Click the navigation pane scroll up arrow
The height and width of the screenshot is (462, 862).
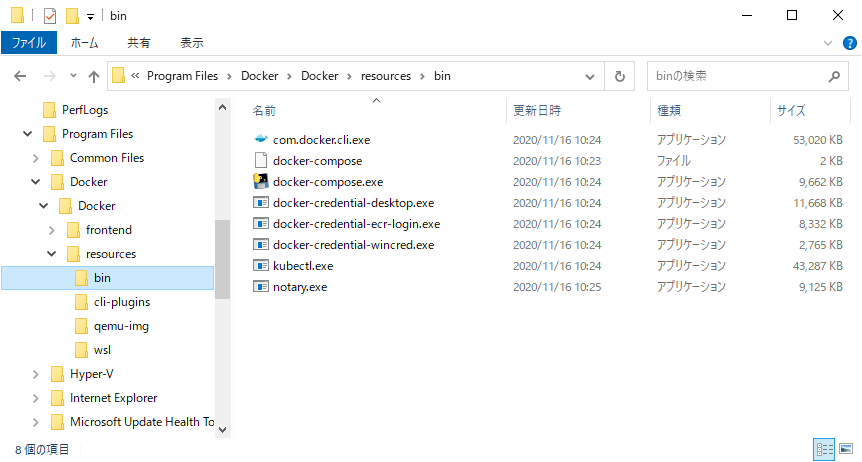pos(222,107)
